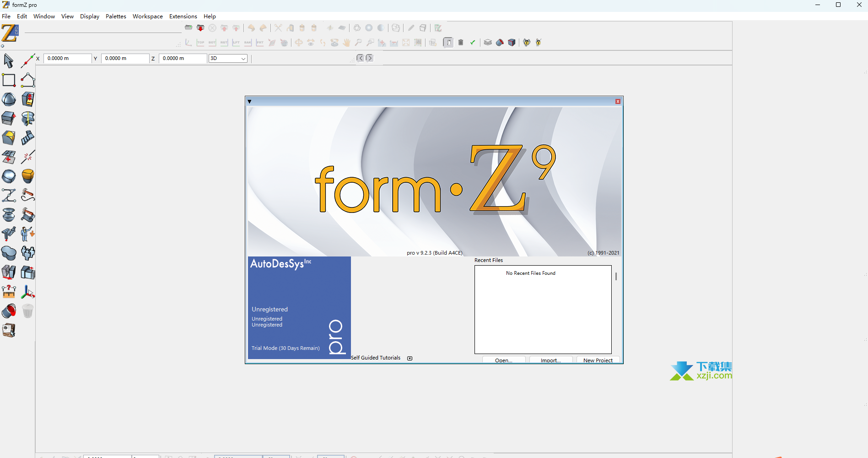Choose the lathe revolve tool
Viewport: 868px width, 458px height.
point(9,214)
